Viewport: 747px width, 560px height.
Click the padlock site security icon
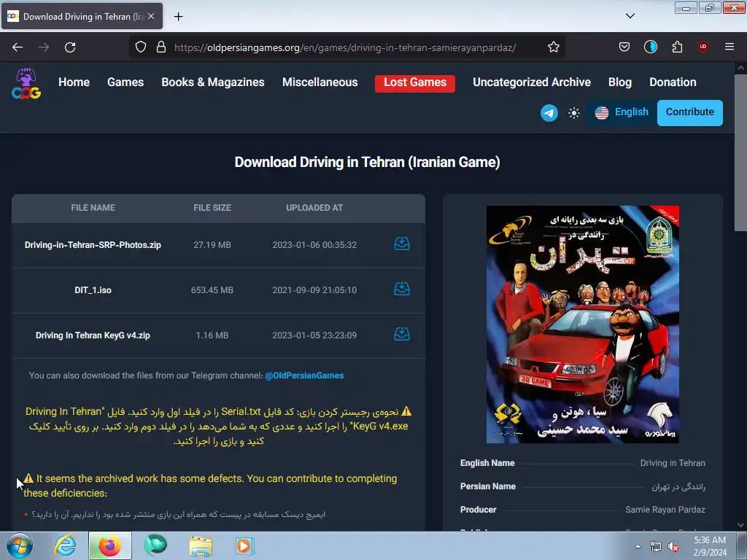(161, 47)
